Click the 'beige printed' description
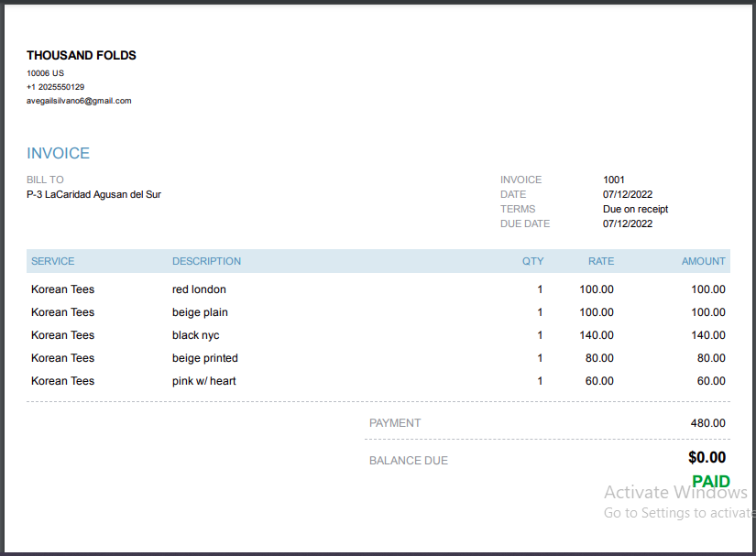756x556 pixels. [x=205, y=358]
